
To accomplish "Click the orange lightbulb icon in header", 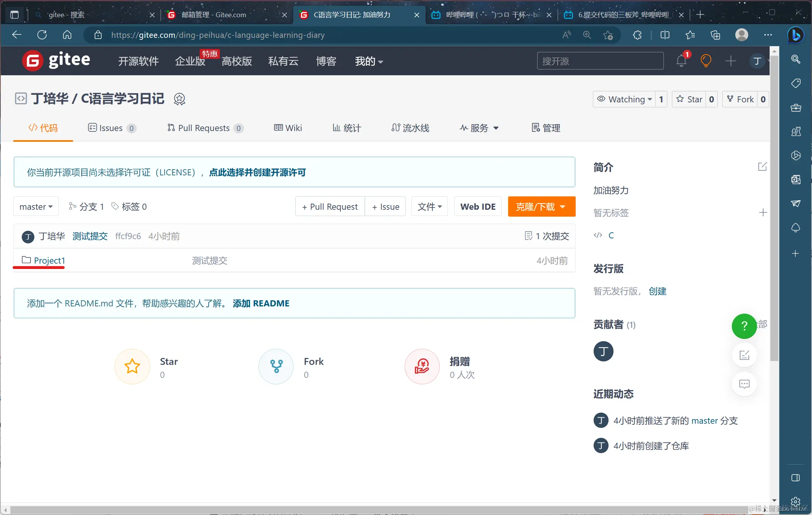I will (706, 61).
